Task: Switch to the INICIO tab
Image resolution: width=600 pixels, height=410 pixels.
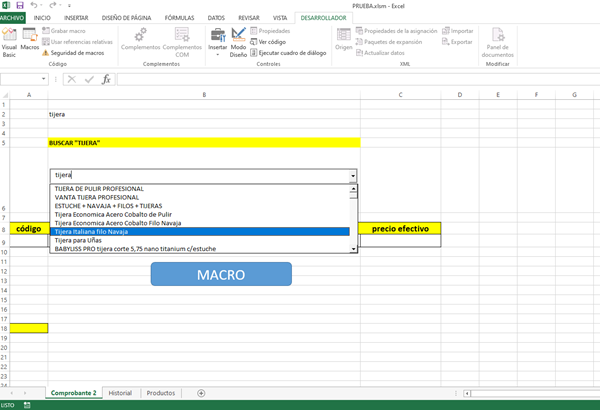Action: tap(42, 18)
